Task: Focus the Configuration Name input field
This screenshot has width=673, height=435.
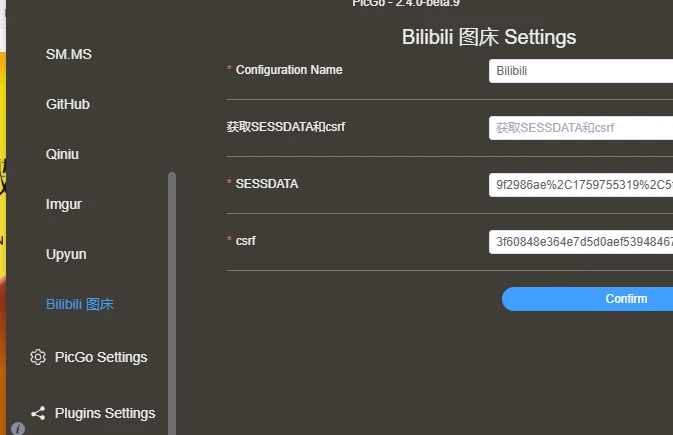Action: tap(581, 71)
